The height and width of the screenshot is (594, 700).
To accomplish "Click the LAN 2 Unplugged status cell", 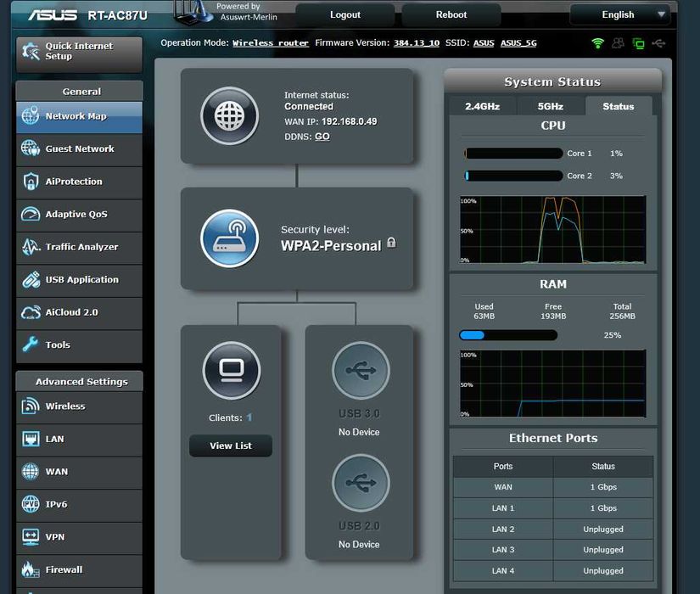I will coord(603,529).
